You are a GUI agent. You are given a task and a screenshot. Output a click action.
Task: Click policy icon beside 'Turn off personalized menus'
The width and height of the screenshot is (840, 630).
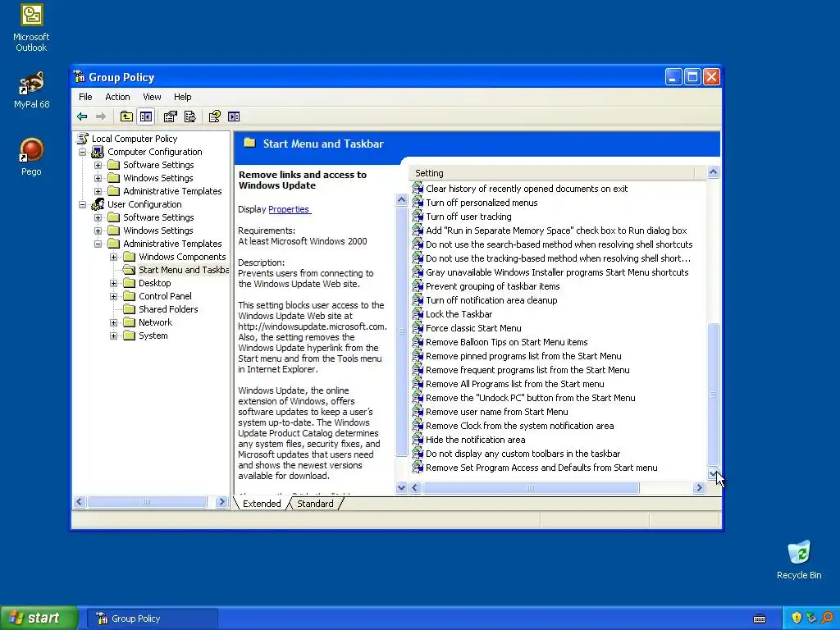[418, 203]
